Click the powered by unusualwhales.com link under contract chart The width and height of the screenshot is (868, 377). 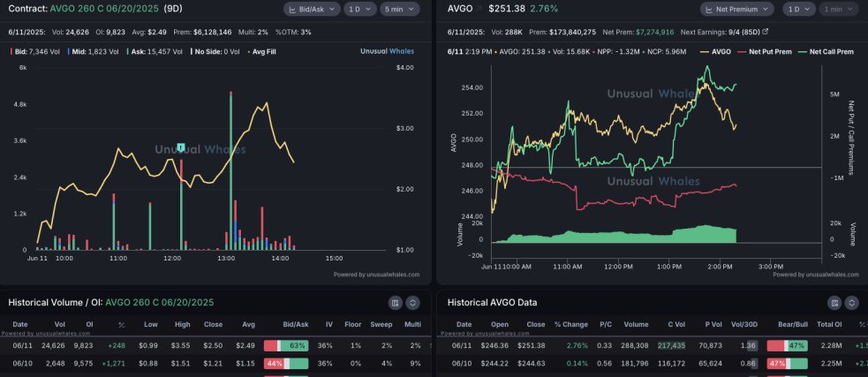point(376,275)
